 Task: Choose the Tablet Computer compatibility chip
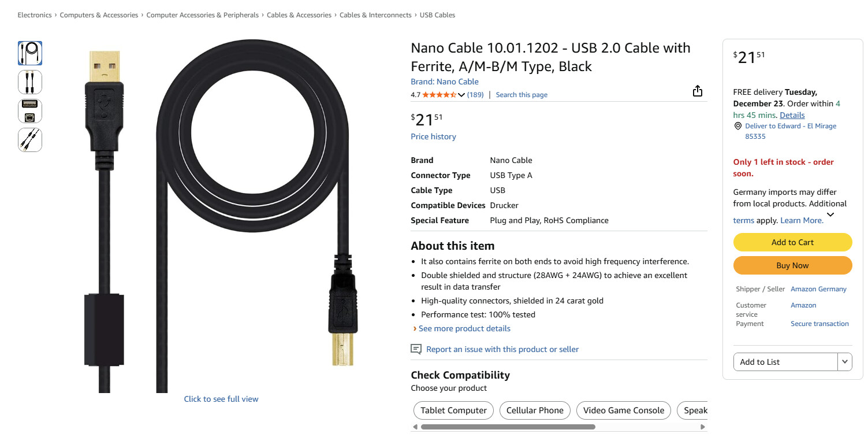click(x=453, y=410)
